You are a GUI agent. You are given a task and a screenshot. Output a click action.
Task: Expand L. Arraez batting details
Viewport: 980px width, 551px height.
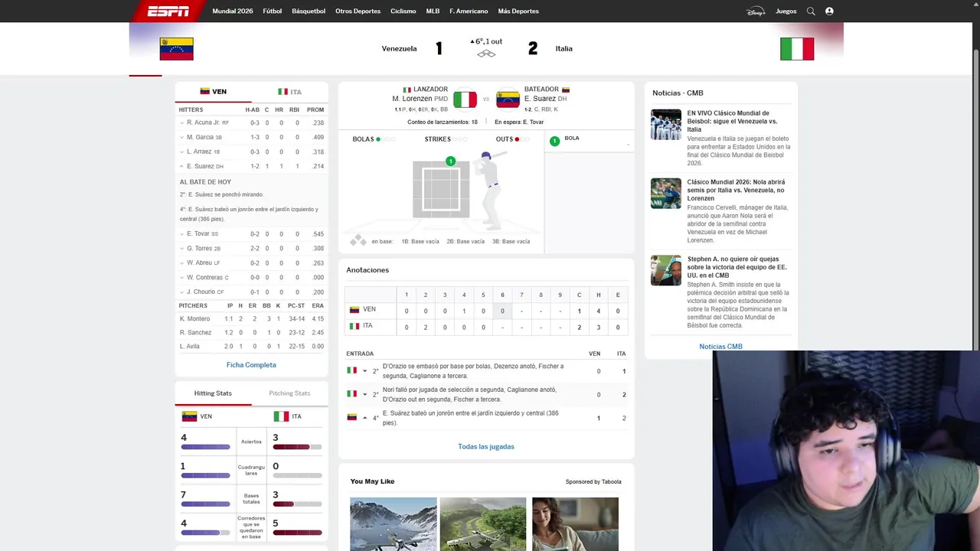coord(182,152)
